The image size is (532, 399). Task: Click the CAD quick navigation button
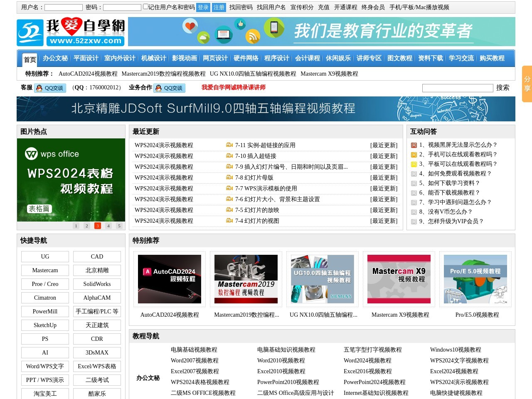click(x=97, y=256)
